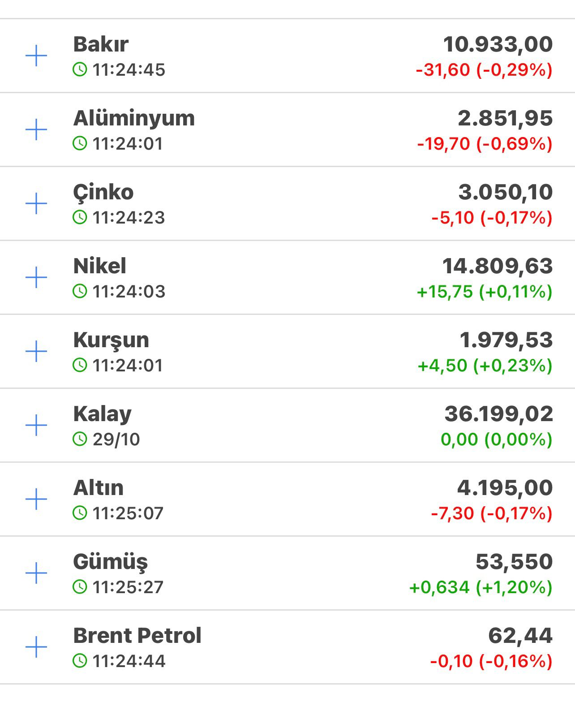
Task: Select the Brent Petrol name
Action: 137,636
